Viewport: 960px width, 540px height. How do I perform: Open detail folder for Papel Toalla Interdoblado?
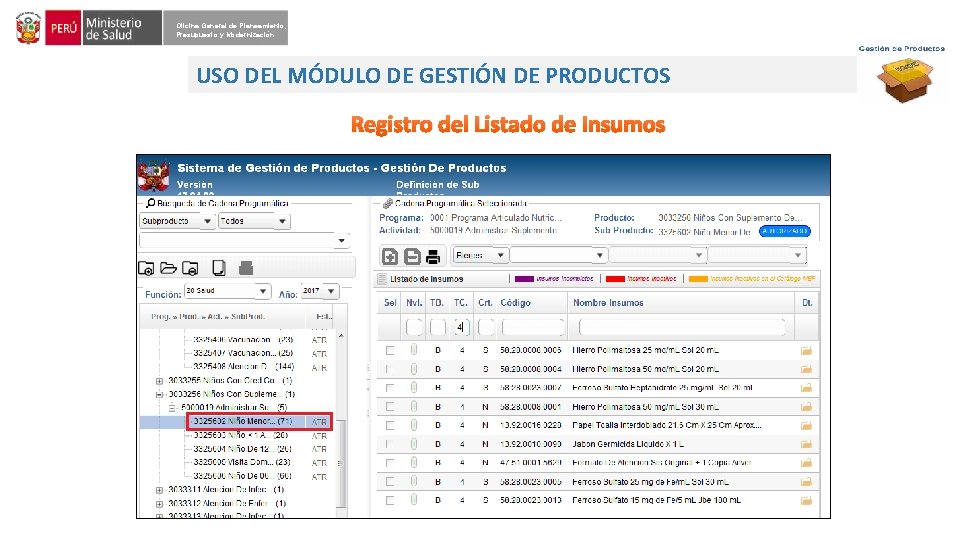coord(806,426)
